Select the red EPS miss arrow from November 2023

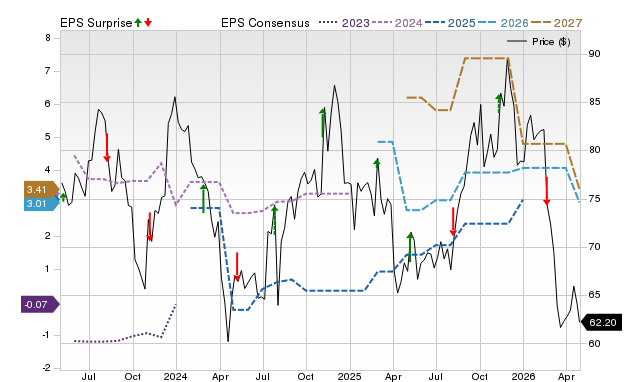click(150, 227)
